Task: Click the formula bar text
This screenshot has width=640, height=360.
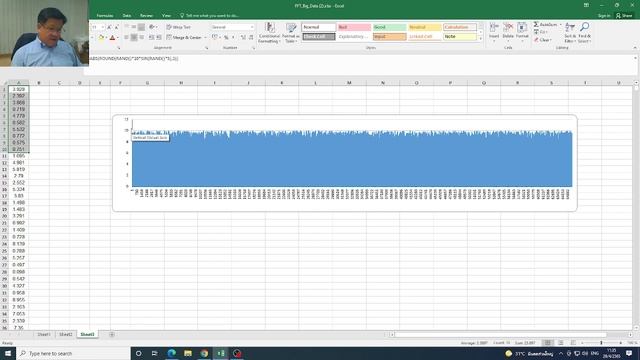Action: [133, 58]
